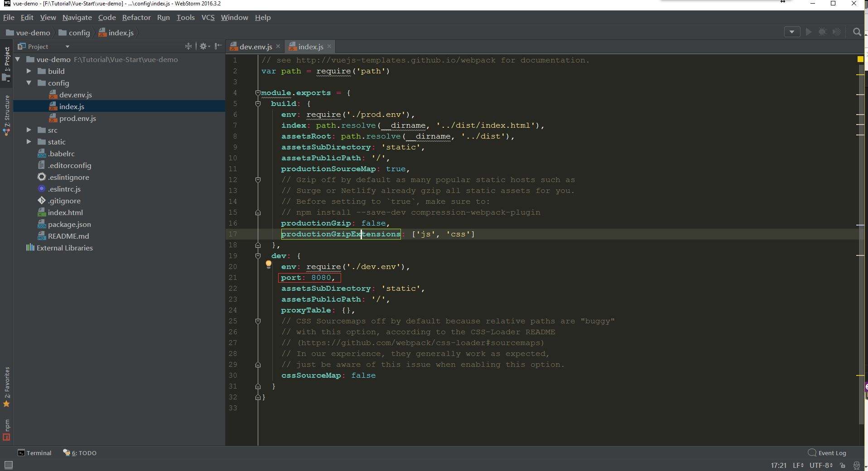Click the tool windows quick access icon
The image size is (868, 471).
click(x=8, y=465)
